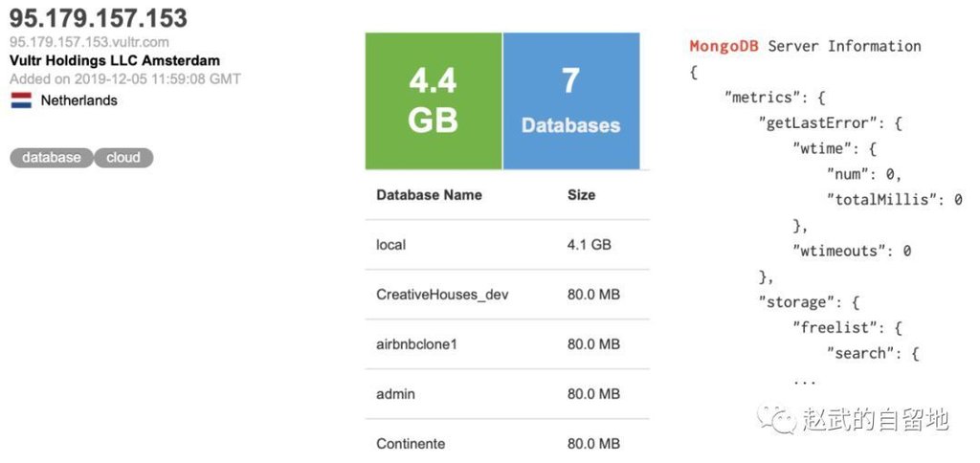Click the 95.179.157.153.vultr.com hostname
980x463 pixels.
[89, 42]
